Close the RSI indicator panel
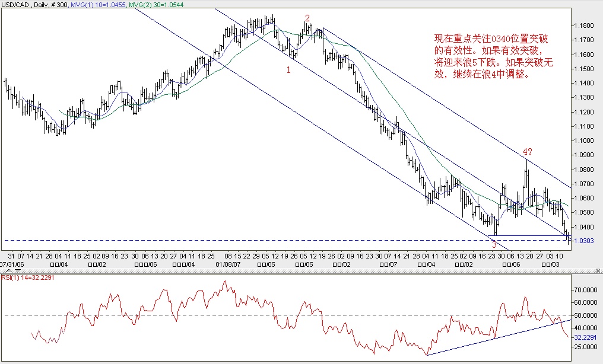 click(x=598, y=271)
